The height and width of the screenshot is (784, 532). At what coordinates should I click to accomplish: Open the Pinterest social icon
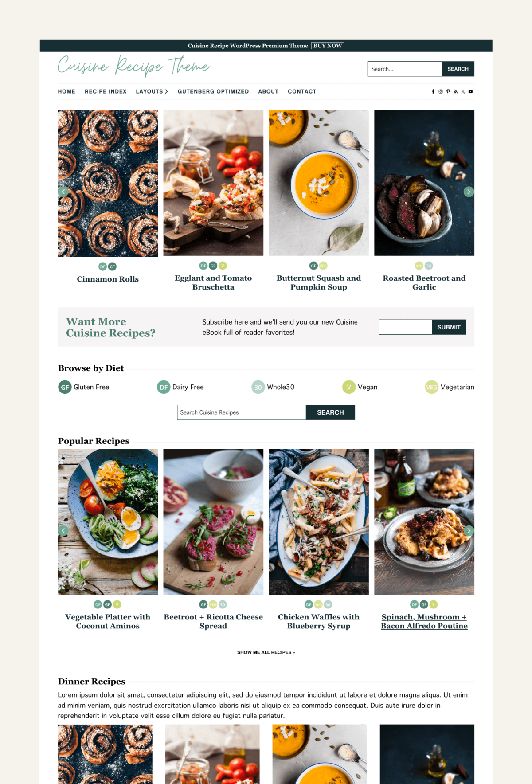(448, 92)
